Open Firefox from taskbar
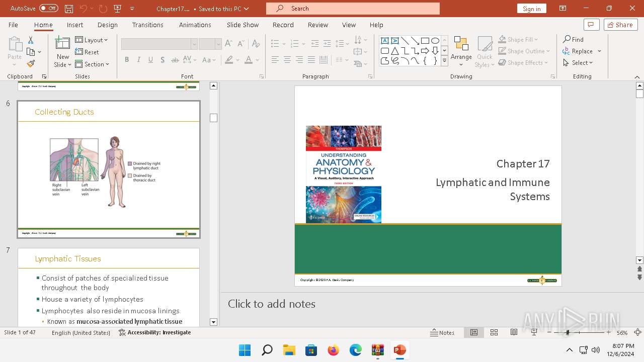 tap(333, 350)
